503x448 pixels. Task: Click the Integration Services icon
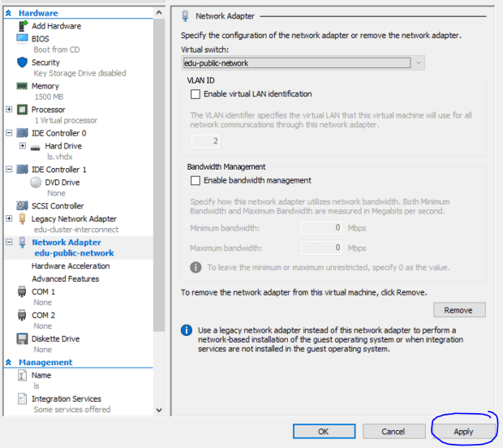tap(22, 399)
